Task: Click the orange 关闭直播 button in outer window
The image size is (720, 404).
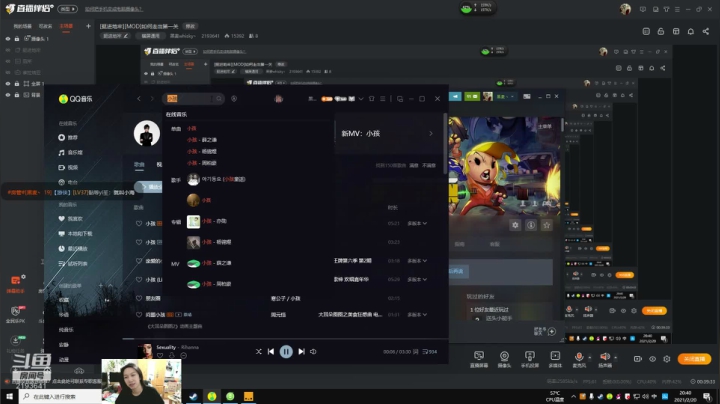Action: (x=694, y=359)
